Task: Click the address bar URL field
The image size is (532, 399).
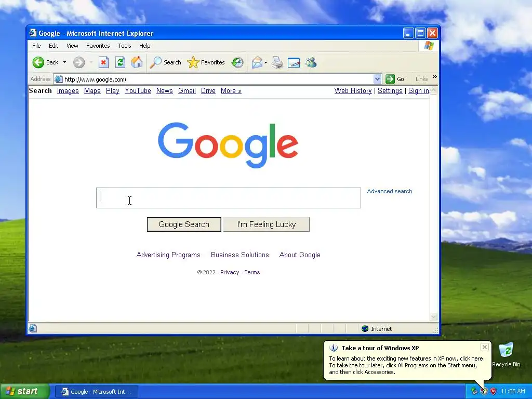Action: tap(218, 79)
